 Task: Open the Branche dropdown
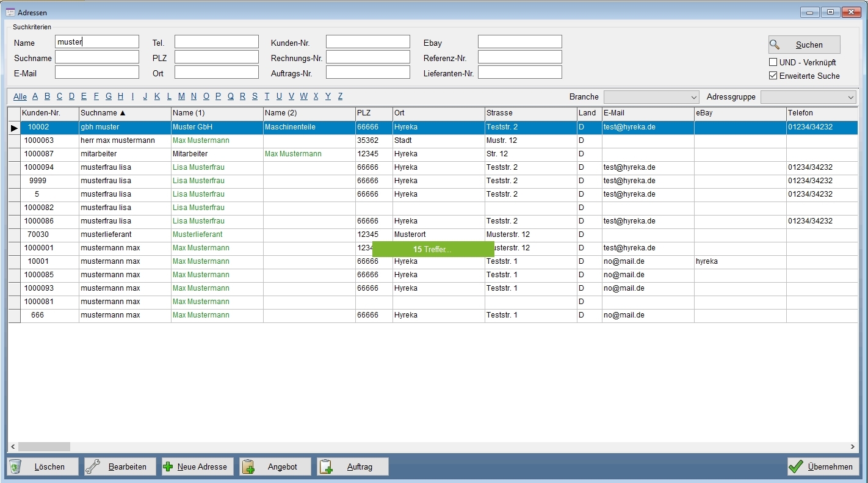click(651, 97)
